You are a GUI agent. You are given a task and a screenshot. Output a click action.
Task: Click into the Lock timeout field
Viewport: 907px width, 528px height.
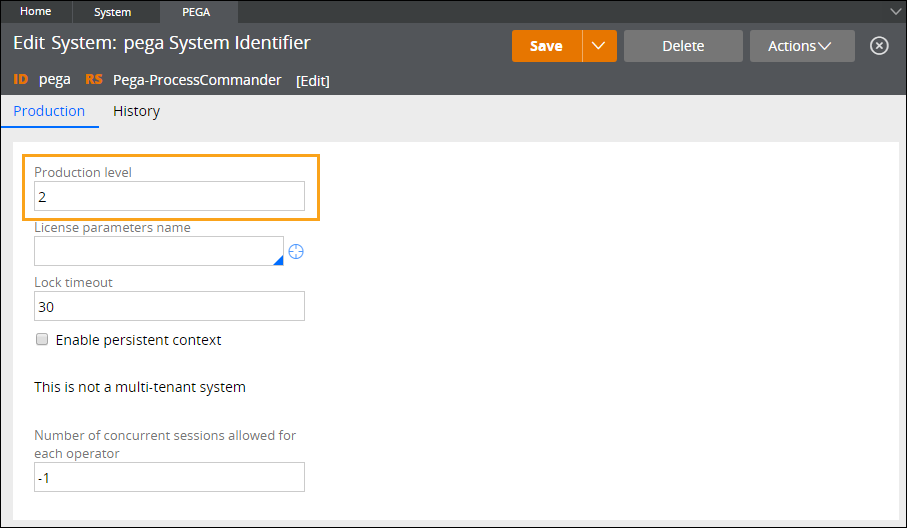(x=169, y=306)
